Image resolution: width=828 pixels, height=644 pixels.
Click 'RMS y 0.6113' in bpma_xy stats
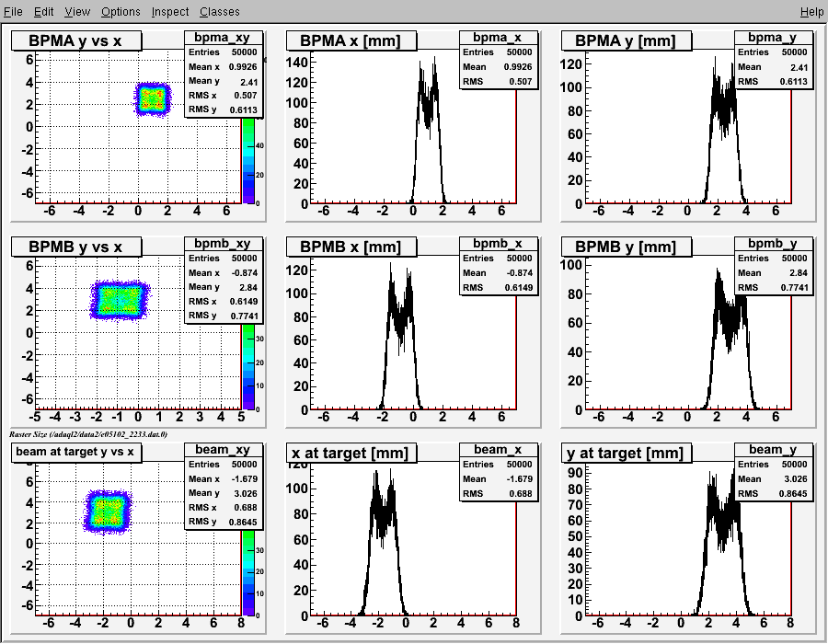223,109
